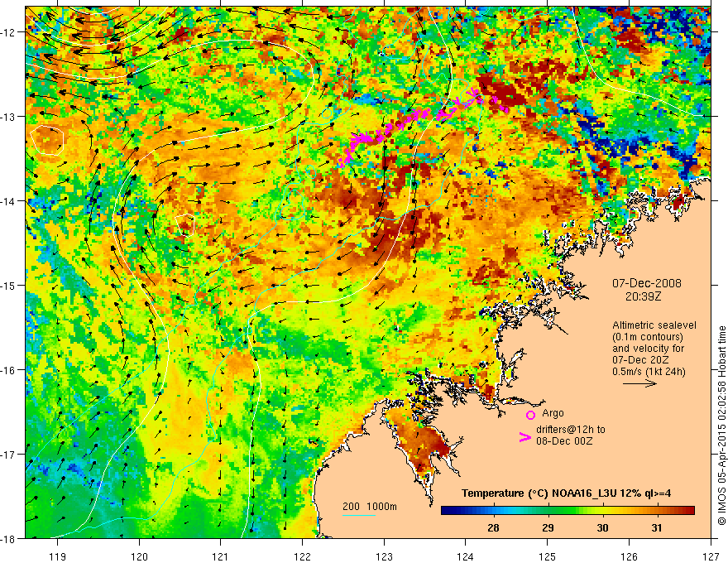Click the colorbar tick label '30'
The height and width of the screenshot is (563, 728).
[602, 528]
